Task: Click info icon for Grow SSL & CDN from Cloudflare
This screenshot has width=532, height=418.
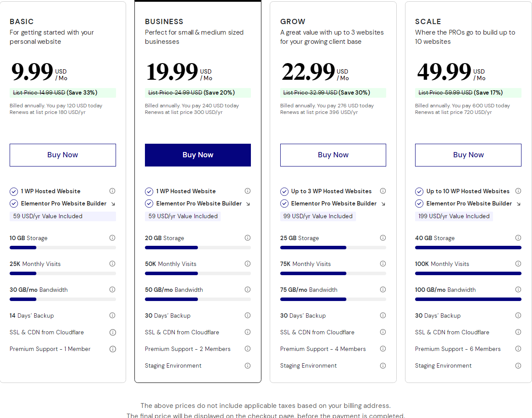Action: tap(383, 332)
